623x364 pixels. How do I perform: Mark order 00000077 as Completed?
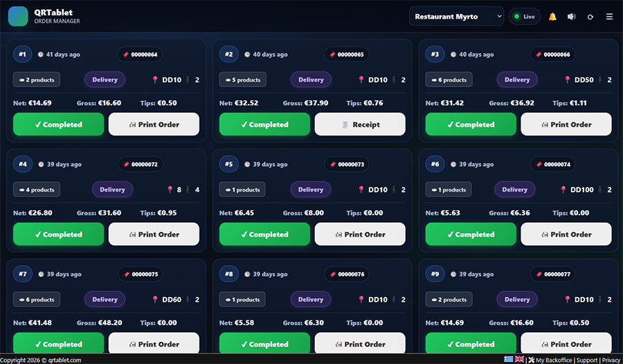[471, 343]
